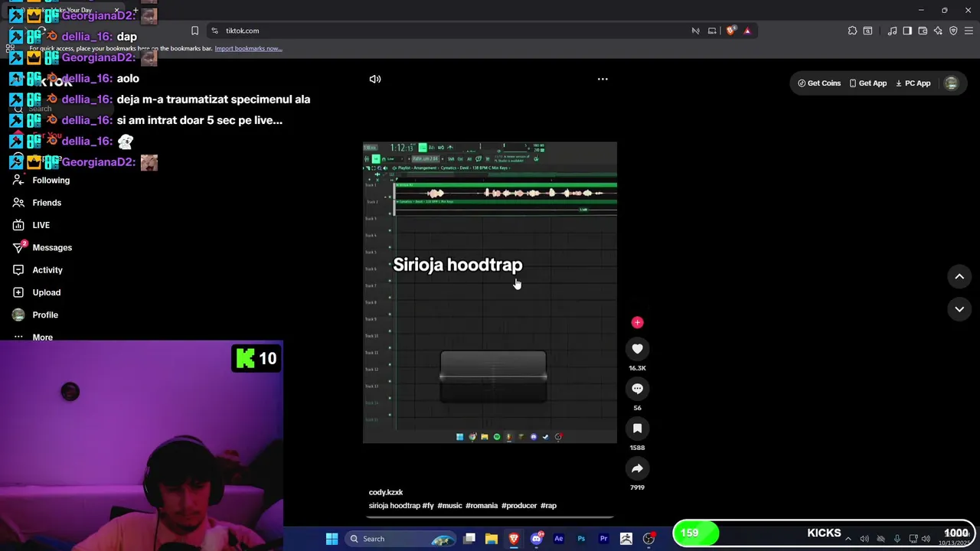
Task: Open the Upload page from sidebar
Action: coord(36,292)
